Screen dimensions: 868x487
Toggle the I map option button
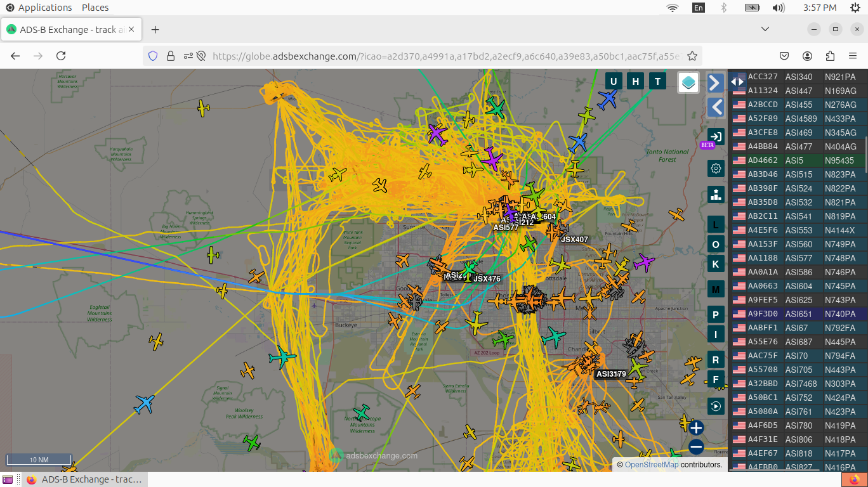[716, 335]
